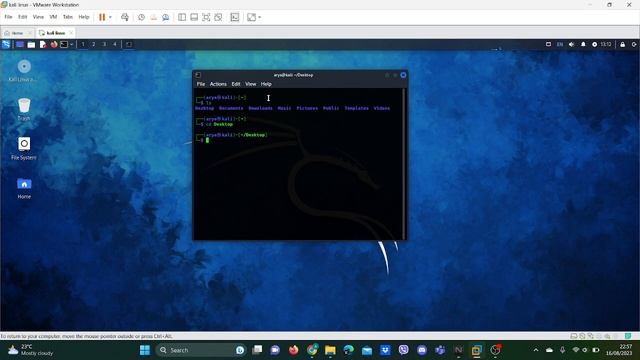Switch to workspace 4 in Kali panel
Image resolution: width=640 pixels, height=360 pixels.
click(115, 44)
